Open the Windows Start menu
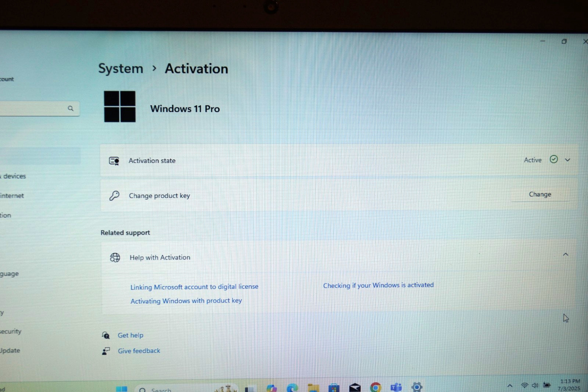588x392 pixels. (x=121, y=389)
